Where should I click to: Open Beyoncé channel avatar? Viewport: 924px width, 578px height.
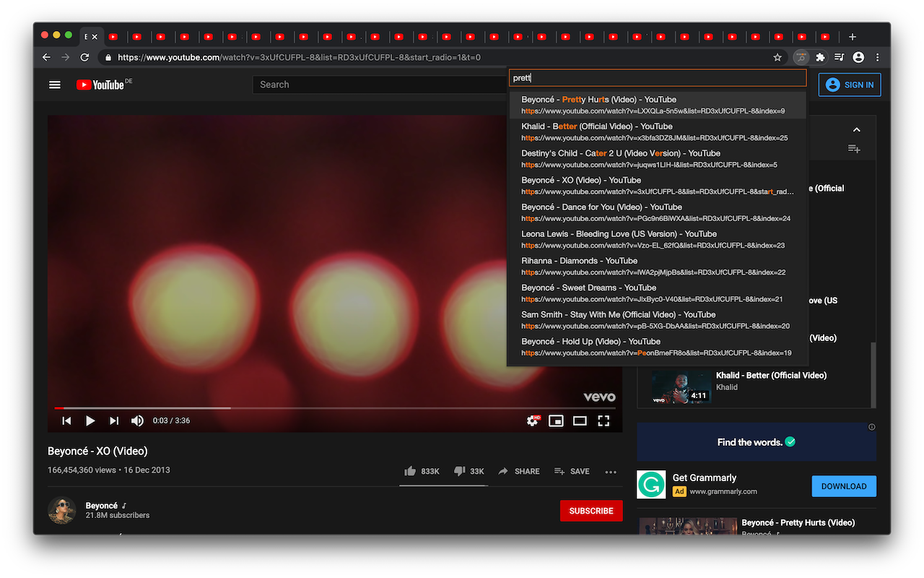point(61,510)
